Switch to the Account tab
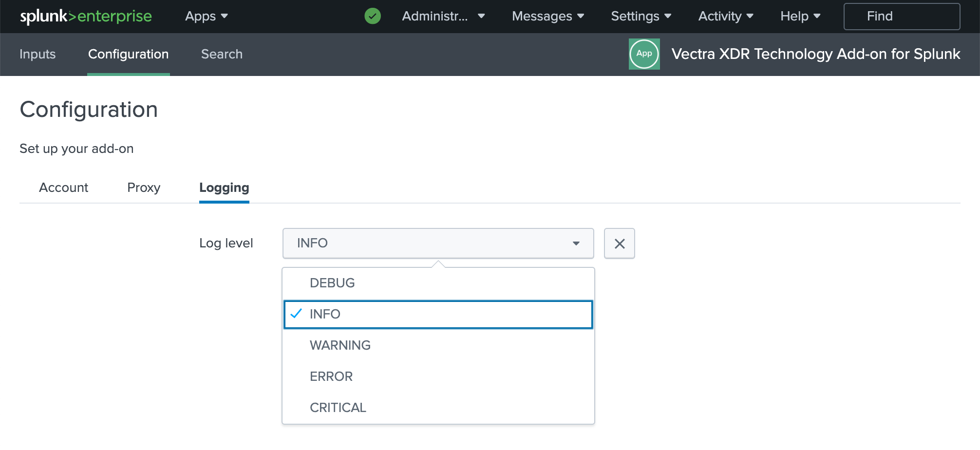 coord(63,187)
